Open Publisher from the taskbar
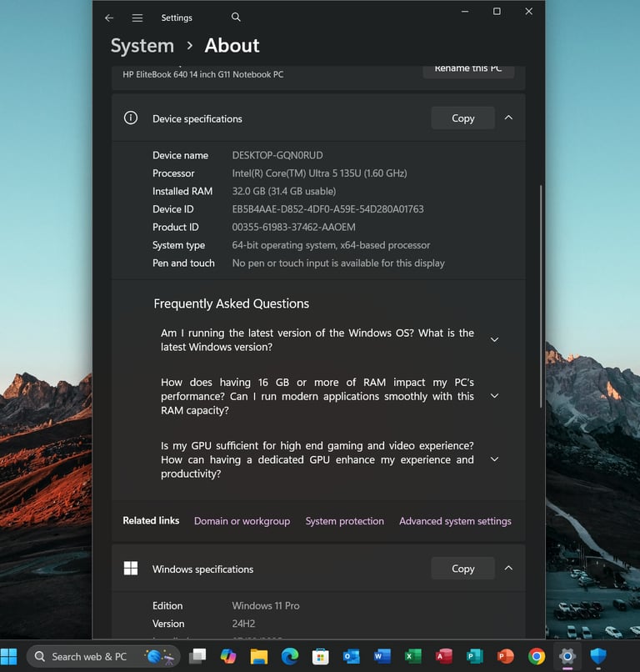Image resolution: width=640 pixels, height=672 pixels. [x=475, y=656]
